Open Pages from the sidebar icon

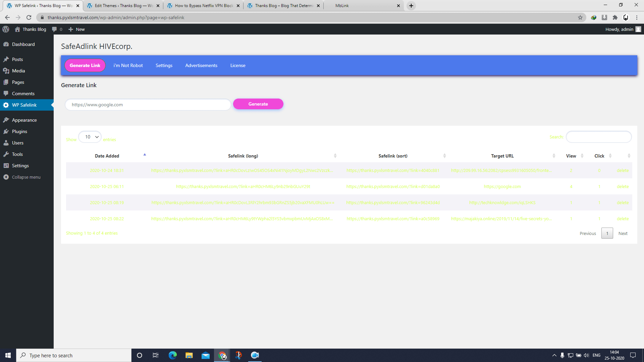pyautogui.click(x=7, y=82)
